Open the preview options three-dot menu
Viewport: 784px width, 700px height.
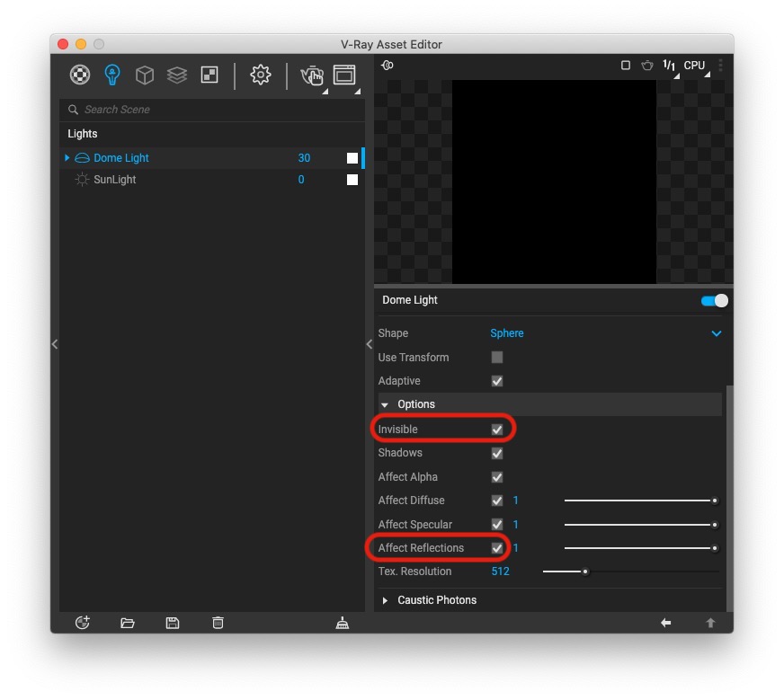720,66
